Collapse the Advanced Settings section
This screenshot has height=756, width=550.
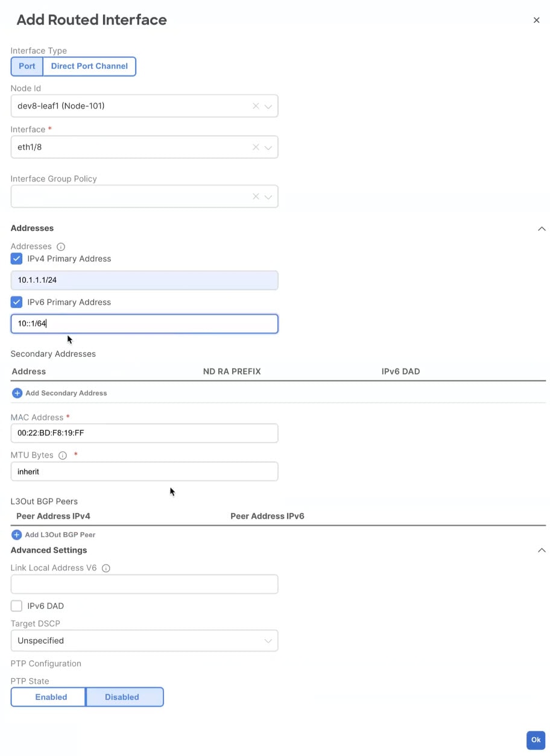coord(542,550)
